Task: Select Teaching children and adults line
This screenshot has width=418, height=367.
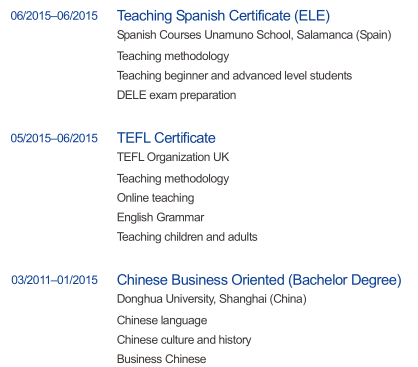Action: click(187, 237)
